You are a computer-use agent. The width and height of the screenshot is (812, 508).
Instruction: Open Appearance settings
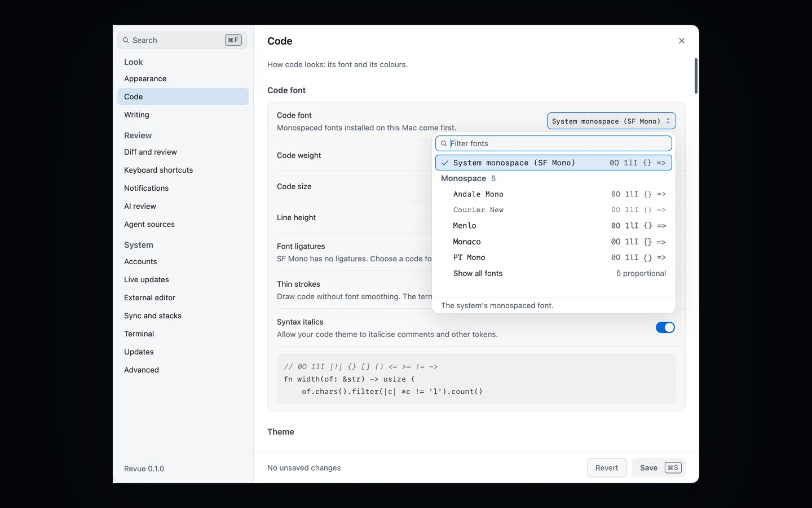(183, 78)
